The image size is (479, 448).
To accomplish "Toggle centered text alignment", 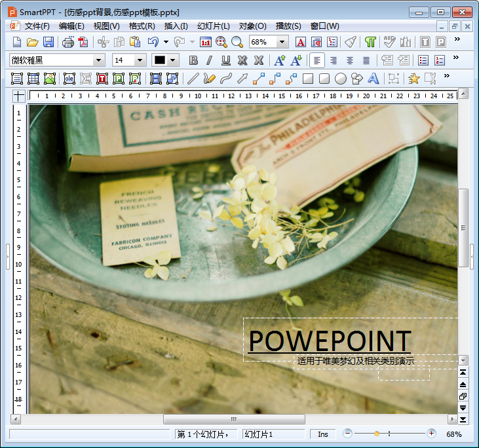I will pos(350,60).
